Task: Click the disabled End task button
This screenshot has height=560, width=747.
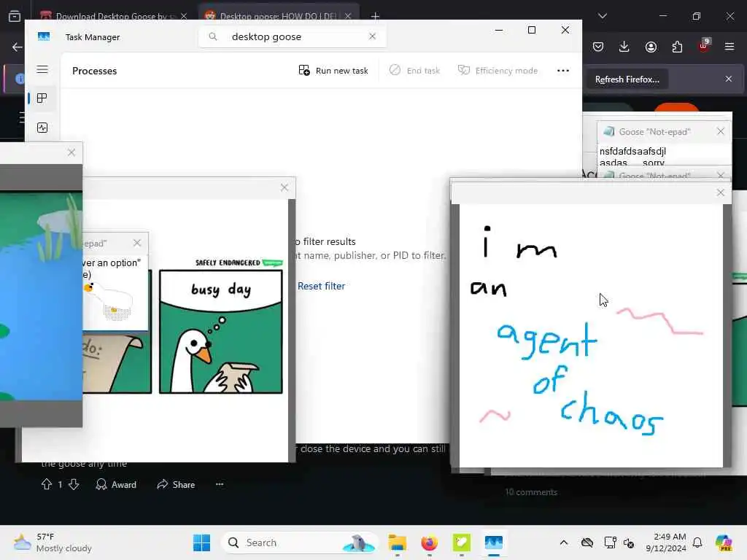Action: tap(414, 71)
